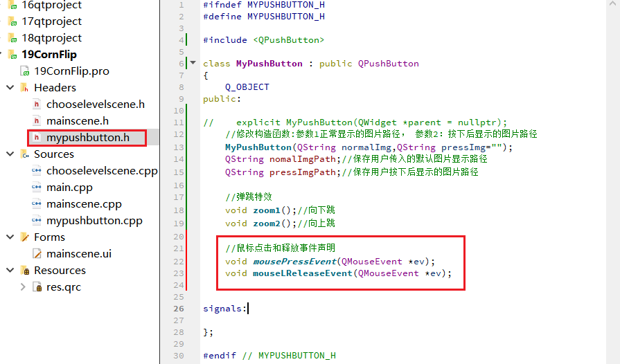Click scroll-up arrow of editor scrollbar

[612, 4]
